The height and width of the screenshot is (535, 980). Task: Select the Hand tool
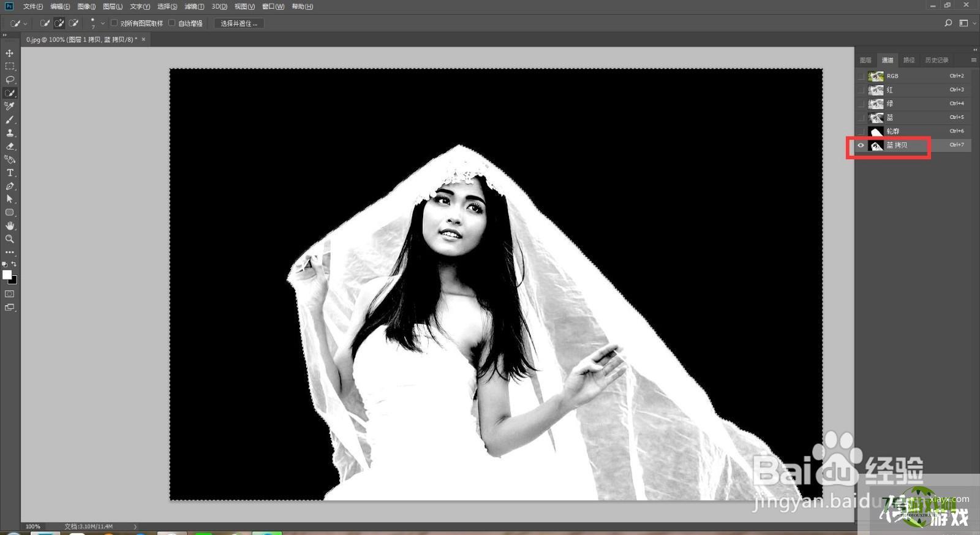point(10,226)
